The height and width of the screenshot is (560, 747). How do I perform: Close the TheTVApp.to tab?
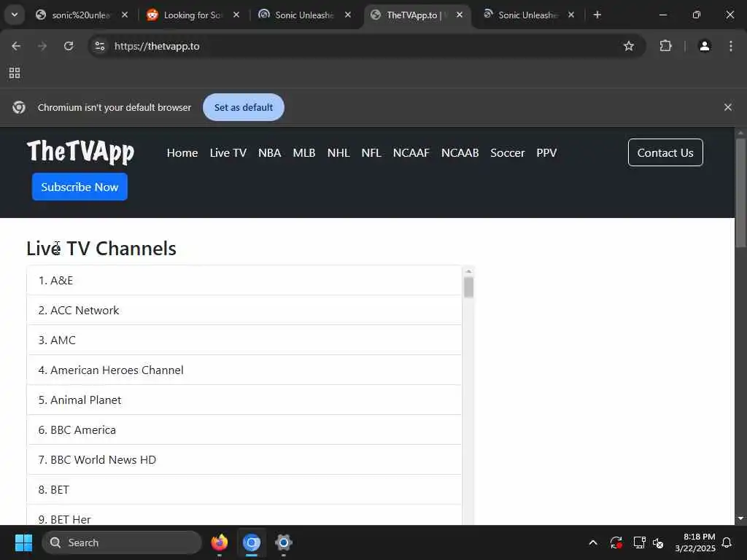tap(460, 15)
